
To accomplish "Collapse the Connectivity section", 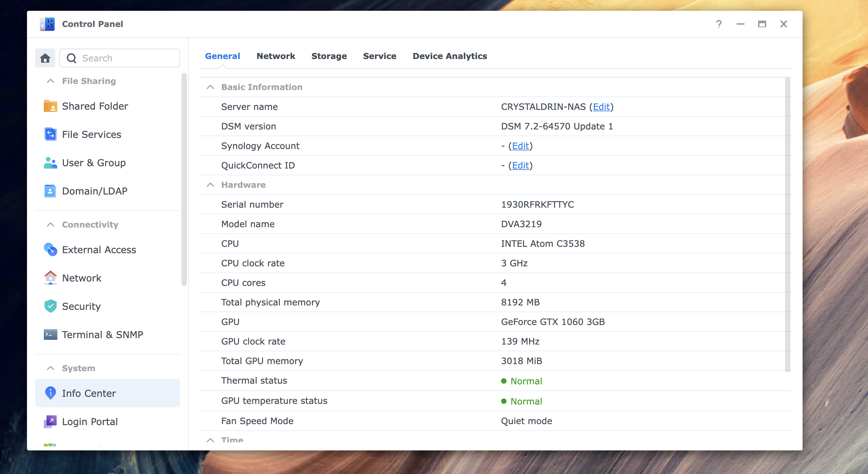I will 51,225.
